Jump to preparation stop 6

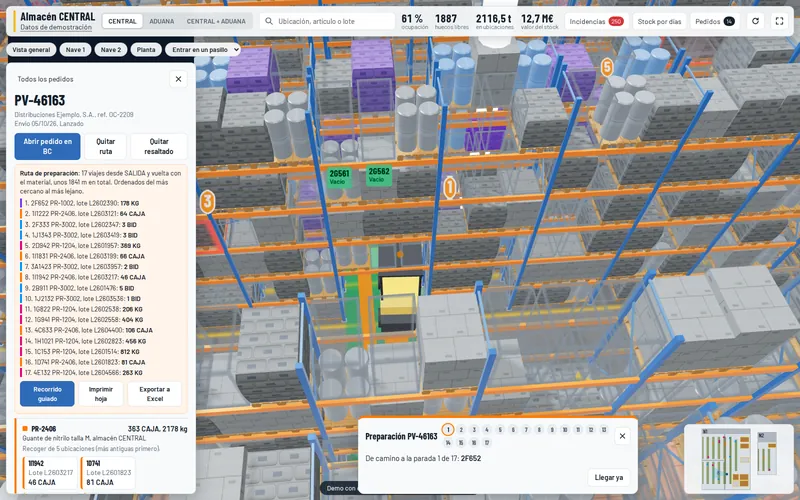[513, 430]
